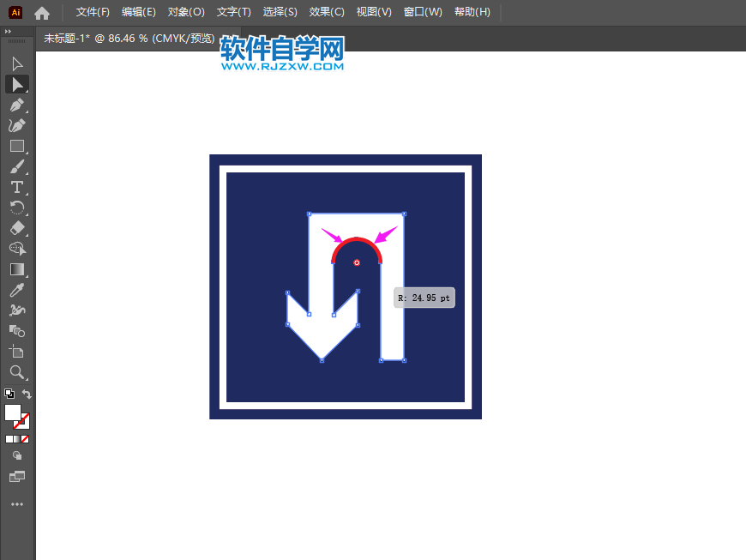Open the 对象(O) menu
This screenshot has width=746, height=560.
coord(186,12)
